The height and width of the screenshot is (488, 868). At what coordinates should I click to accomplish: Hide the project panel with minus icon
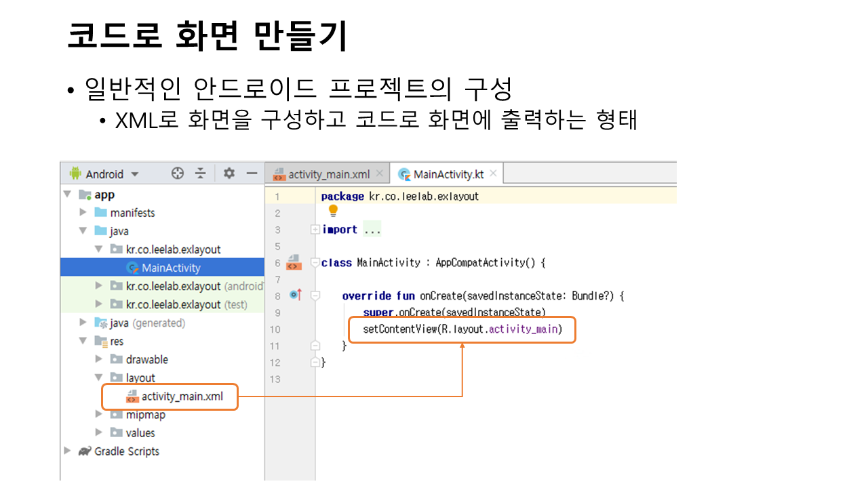tap(252, 174)
